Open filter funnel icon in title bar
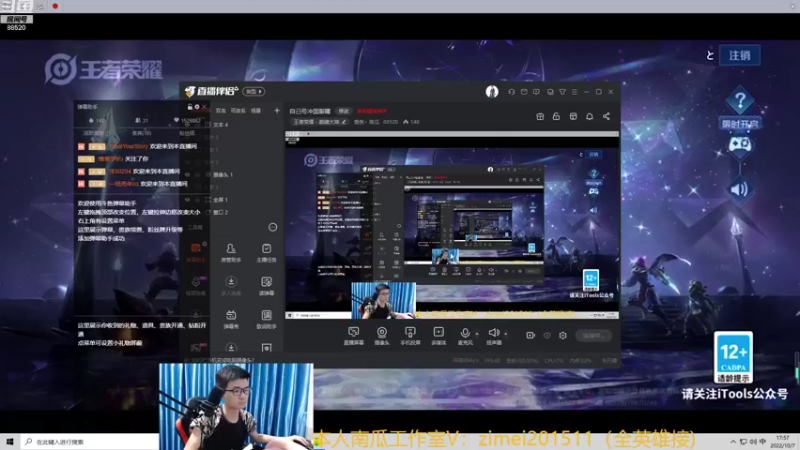Screen dimensions: 800x450 562,92
